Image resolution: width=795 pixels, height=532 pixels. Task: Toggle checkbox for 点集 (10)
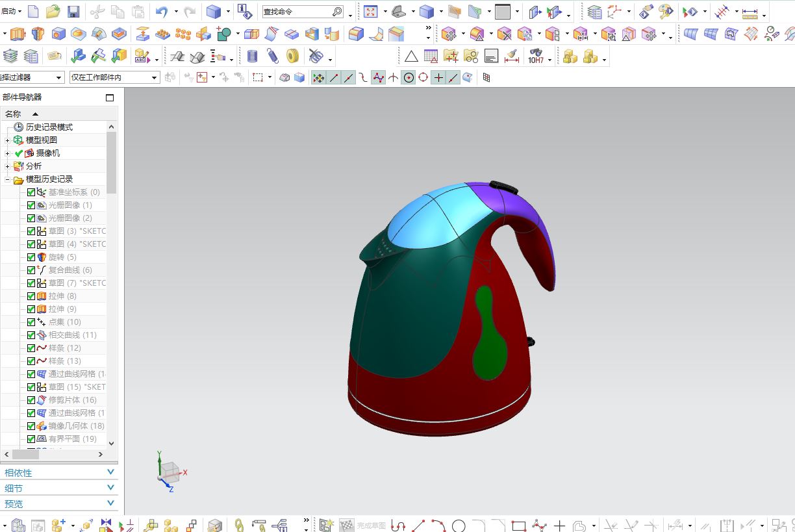tap(31, 322)
